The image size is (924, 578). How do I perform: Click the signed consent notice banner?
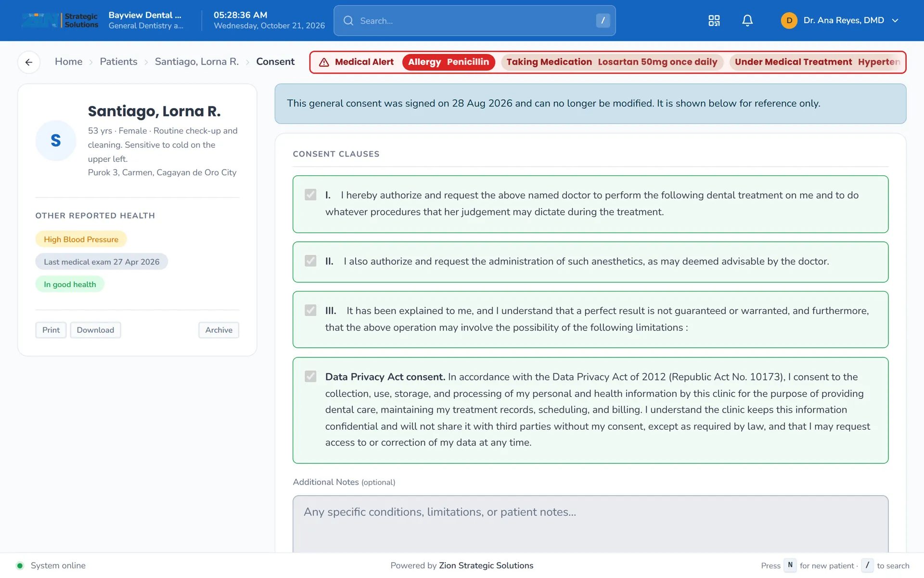coord(590,104)
